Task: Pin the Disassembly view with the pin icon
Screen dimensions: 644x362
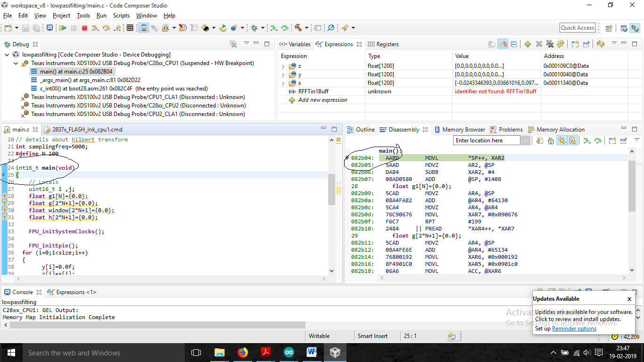Action: 624,140
